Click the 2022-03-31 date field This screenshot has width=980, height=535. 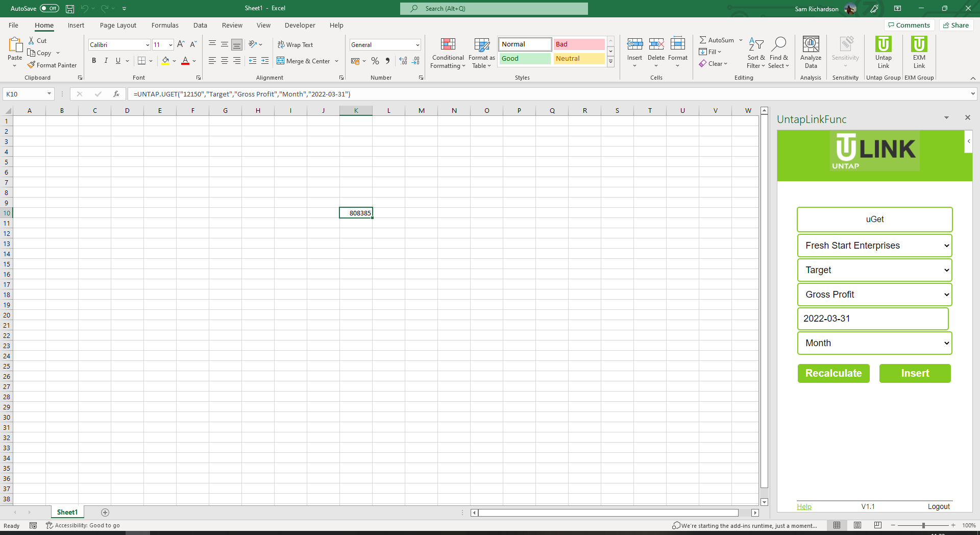pos(873,319)
